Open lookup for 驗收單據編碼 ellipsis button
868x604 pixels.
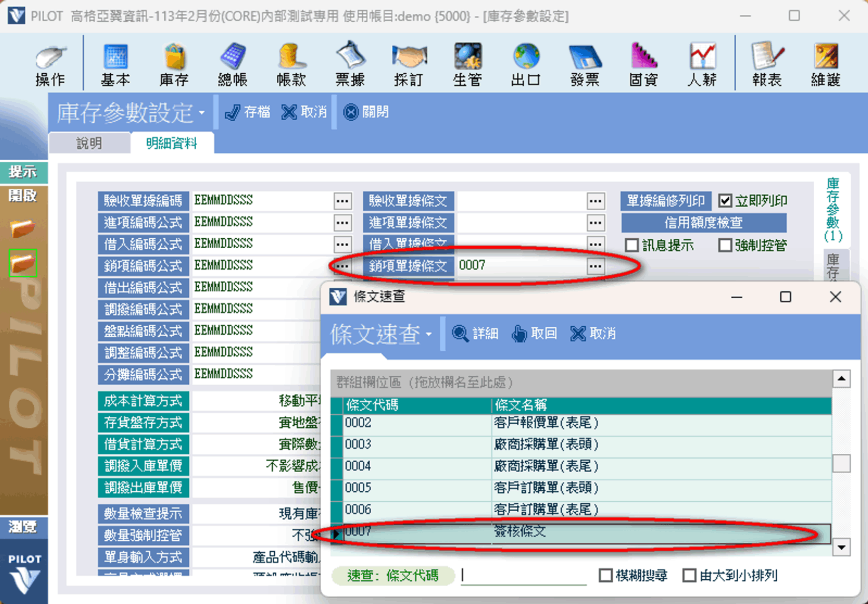click(342, 201)
